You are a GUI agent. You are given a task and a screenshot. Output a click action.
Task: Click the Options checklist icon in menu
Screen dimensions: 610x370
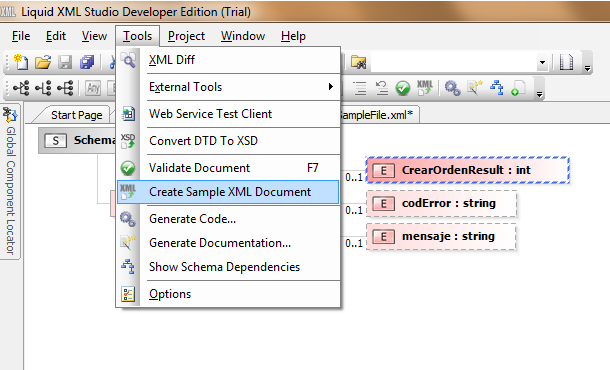[x=128, y=294]
